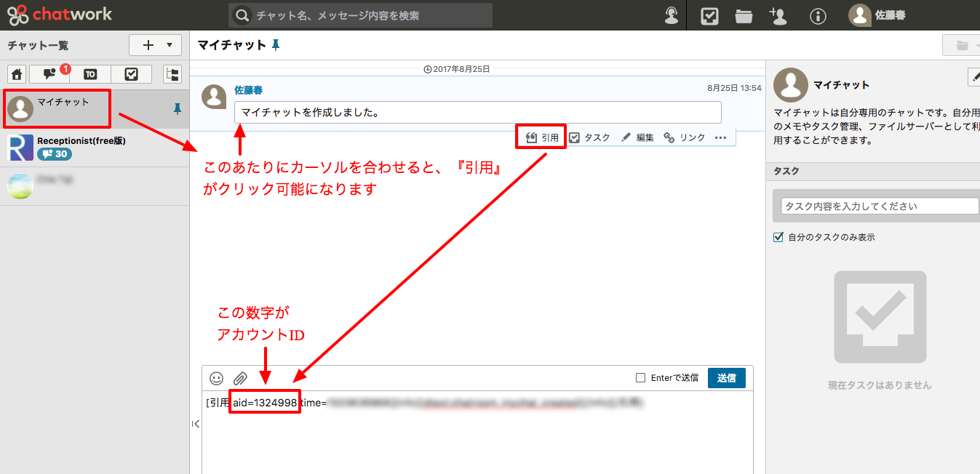Click 引用 to quote the message

click(542, 137)
